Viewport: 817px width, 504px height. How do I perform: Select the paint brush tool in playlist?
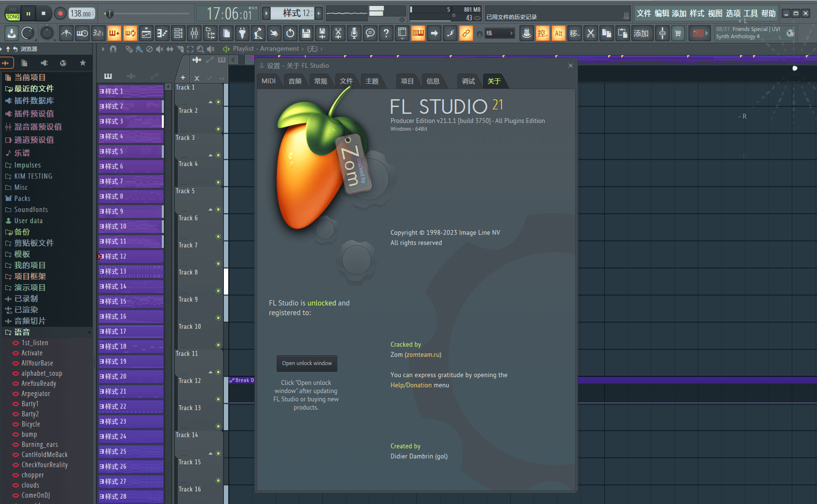coord(139,49)
